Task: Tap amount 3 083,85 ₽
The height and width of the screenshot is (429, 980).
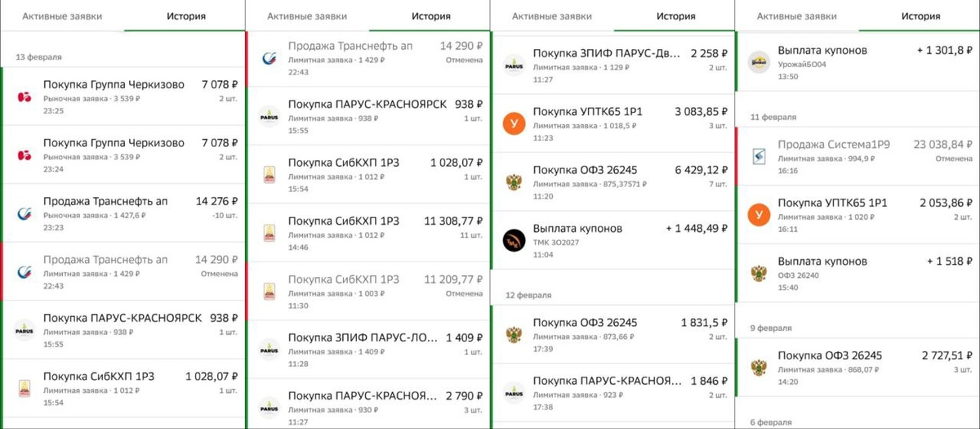Action: click(702, 111)
